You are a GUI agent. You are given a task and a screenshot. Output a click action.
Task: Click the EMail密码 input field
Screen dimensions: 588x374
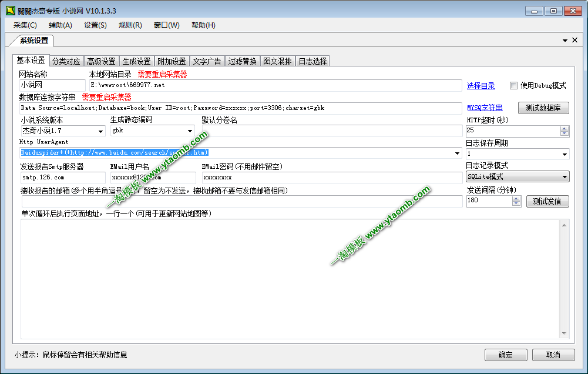pos(332,178)
